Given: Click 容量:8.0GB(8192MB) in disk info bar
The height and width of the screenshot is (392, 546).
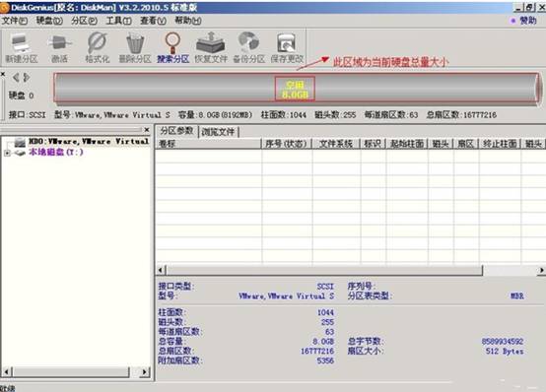Looking at the screenshot, I should pyautogui.click(x=215, y=115).
